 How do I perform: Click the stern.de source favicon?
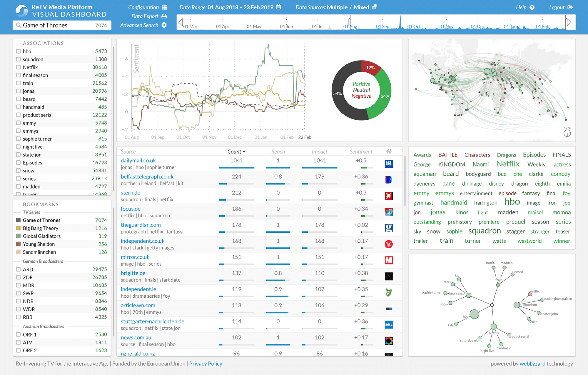pyautogui.click(x=389, y=196)
